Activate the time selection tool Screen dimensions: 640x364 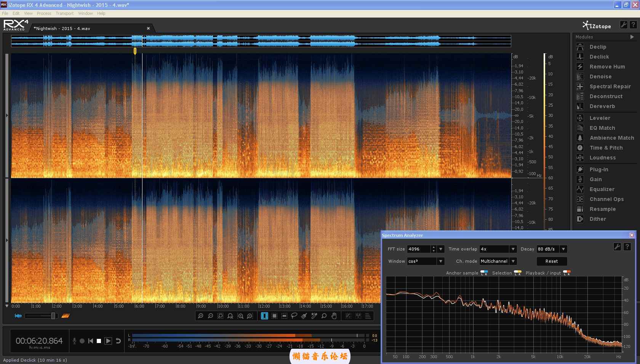pos(264,316)
